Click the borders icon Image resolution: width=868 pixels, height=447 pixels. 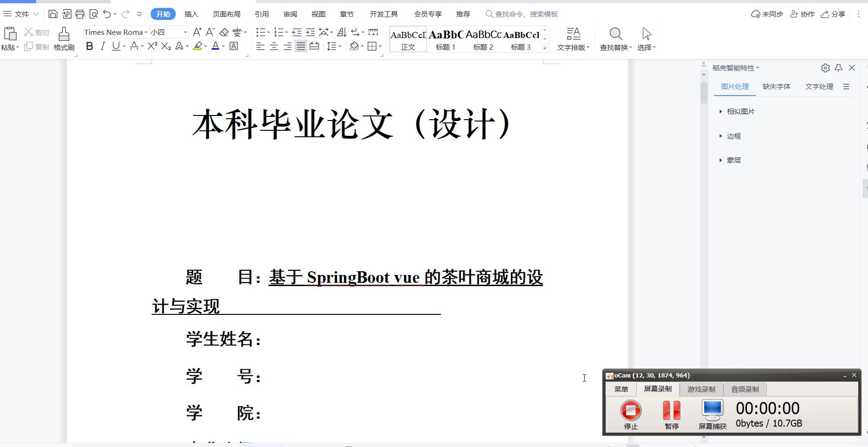click(372, 46)
